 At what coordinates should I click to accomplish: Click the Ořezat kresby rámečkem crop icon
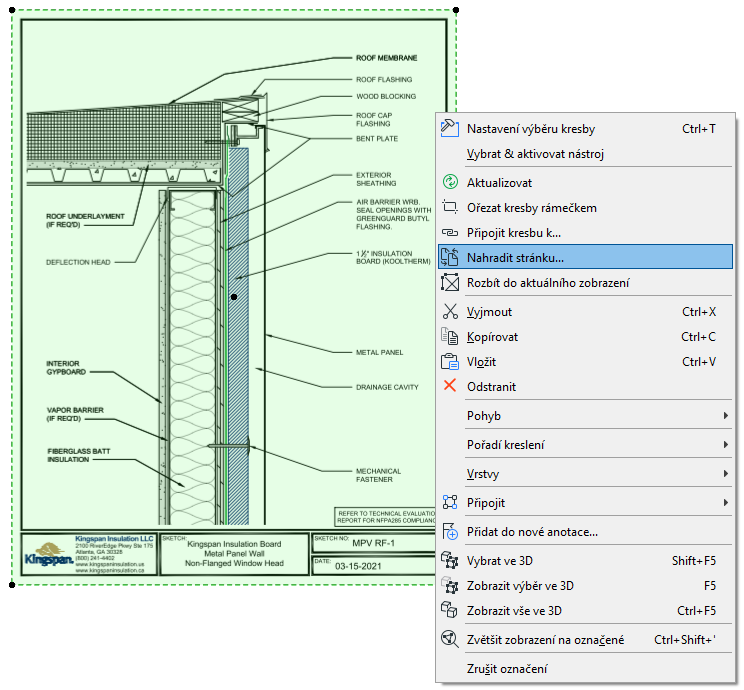click(x=449, y=208)
